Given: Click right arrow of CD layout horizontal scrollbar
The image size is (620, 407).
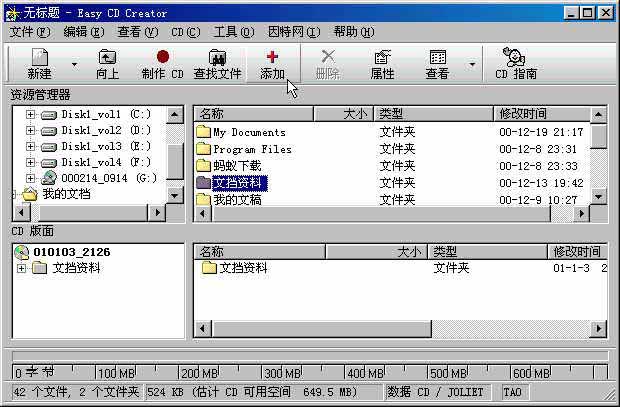Looking at the screenshot, I should [598, 328].
